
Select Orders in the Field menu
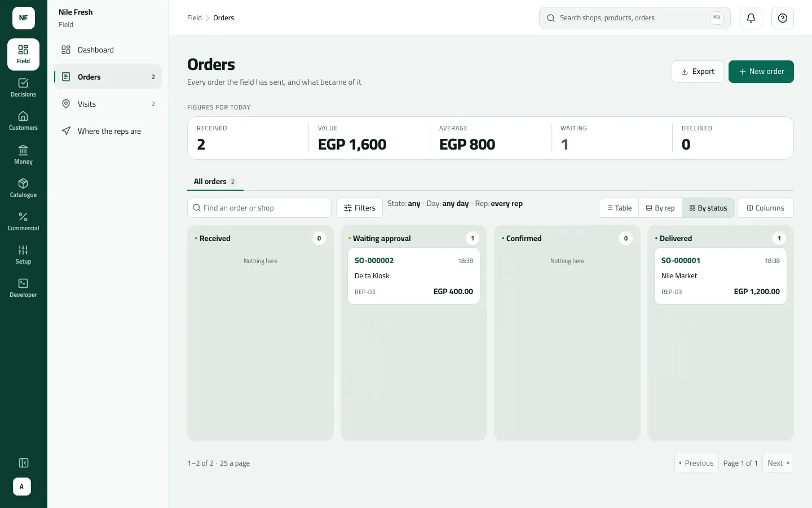[x=108, y=77]
